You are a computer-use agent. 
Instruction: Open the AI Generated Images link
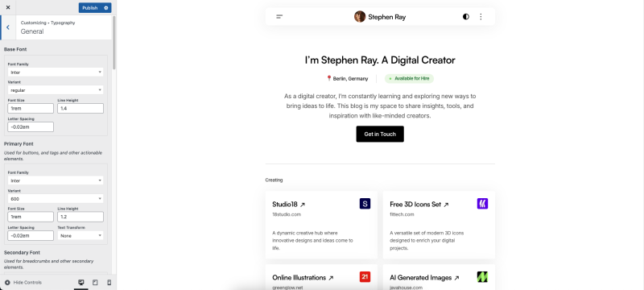coord(425,278)
